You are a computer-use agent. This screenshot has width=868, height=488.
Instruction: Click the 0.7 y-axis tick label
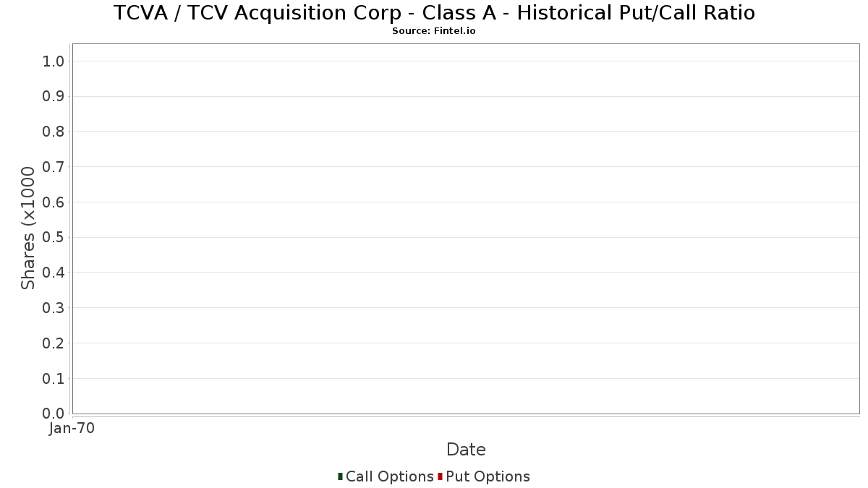[54, 167]
